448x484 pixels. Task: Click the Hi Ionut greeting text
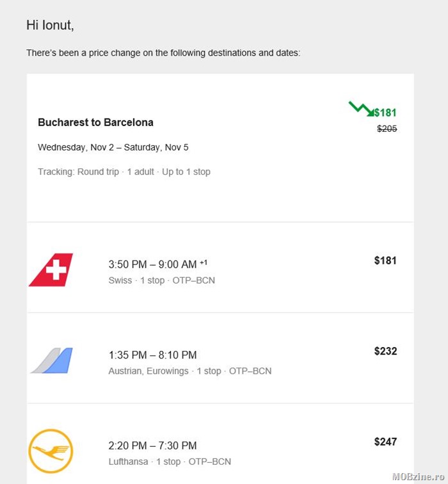[50, 25]
